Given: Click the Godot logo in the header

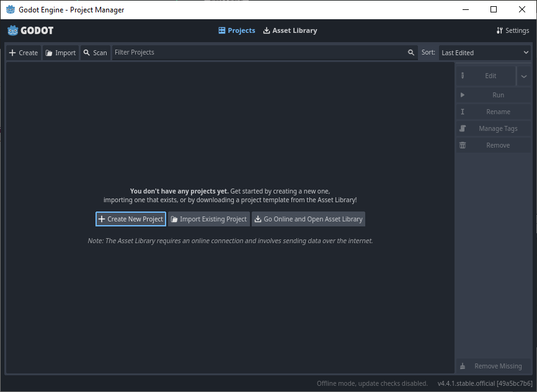Looking at the screenshot, I should click(x=30, y=30).
